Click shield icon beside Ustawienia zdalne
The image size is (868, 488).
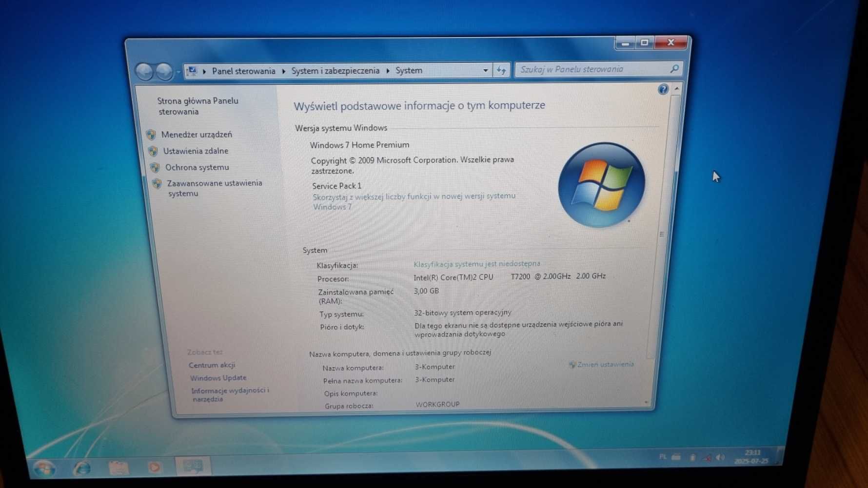pyautogui.click(x=153, y=151)
